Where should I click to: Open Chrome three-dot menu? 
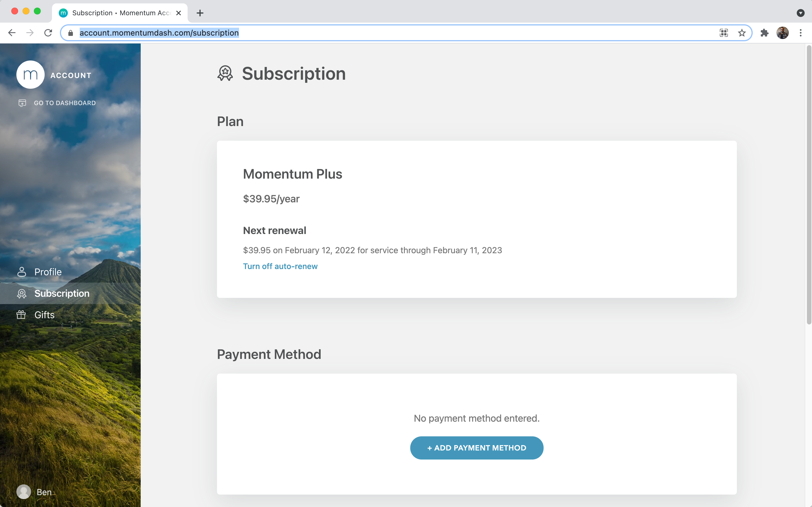click(801, 33)
